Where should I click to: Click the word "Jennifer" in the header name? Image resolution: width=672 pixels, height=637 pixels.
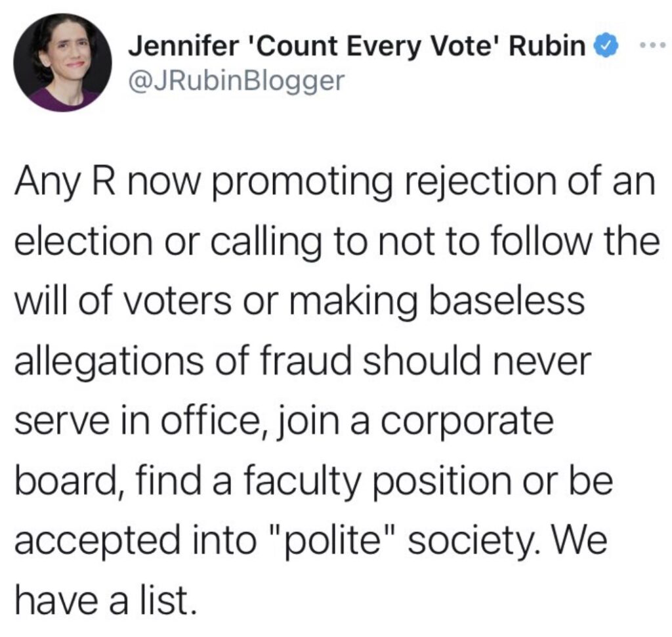tap(183, 46)
